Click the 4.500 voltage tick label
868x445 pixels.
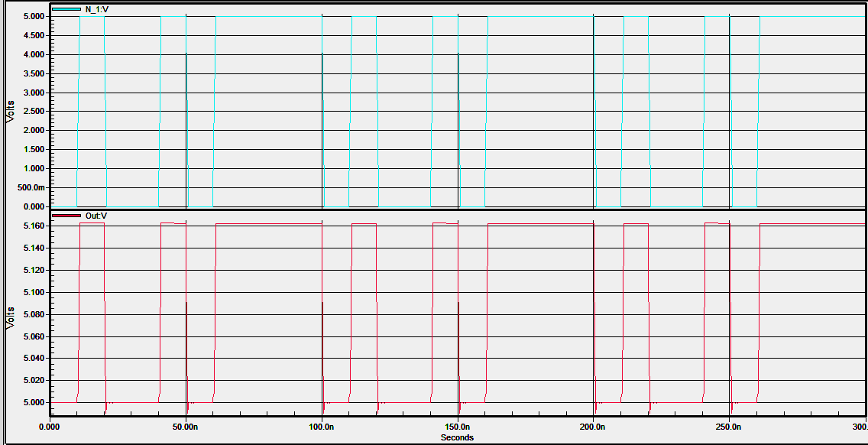coord(35,35)
